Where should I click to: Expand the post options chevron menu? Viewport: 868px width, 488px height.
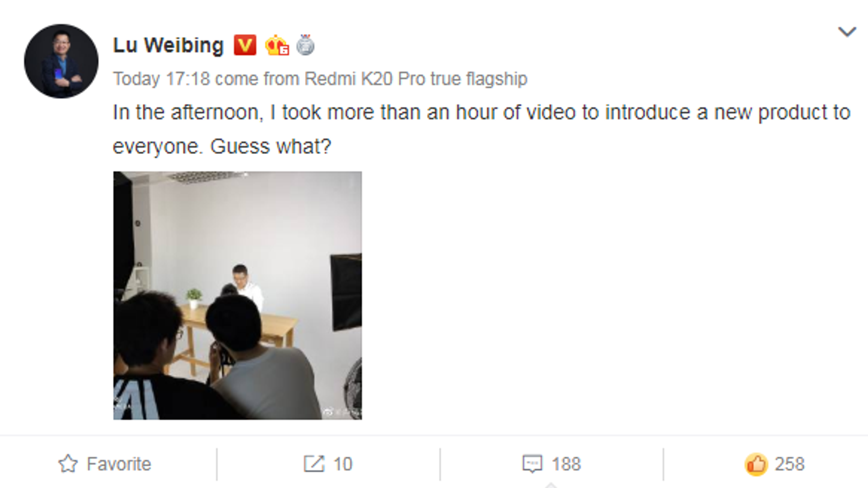(x=847, y=32)
